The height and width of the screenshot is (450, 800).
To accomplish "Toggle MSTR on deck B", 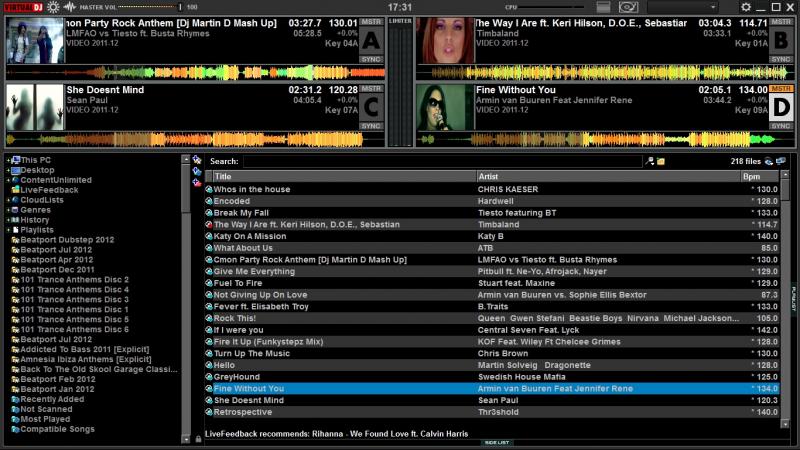I will [781, 22].
